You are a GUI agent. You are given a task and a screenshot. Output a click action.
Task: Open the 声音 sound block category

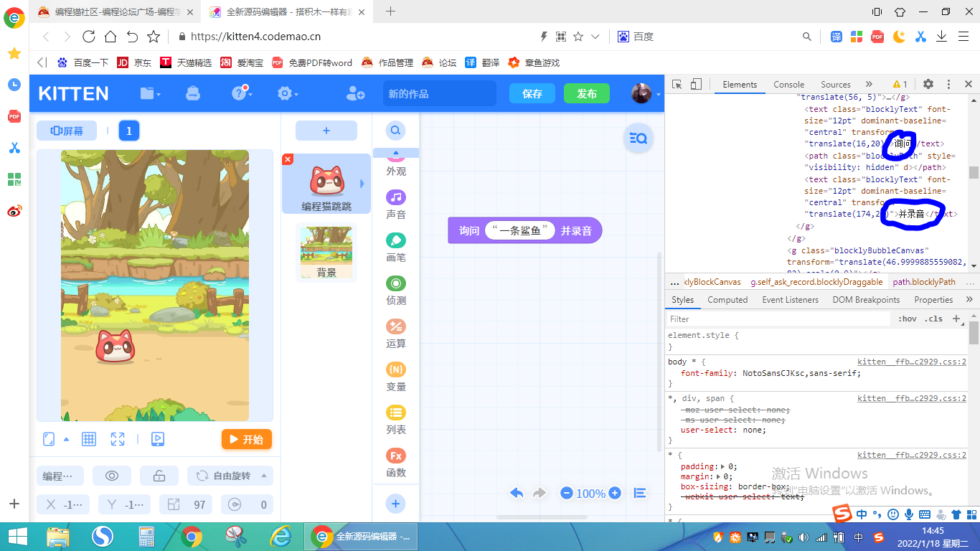396,204
